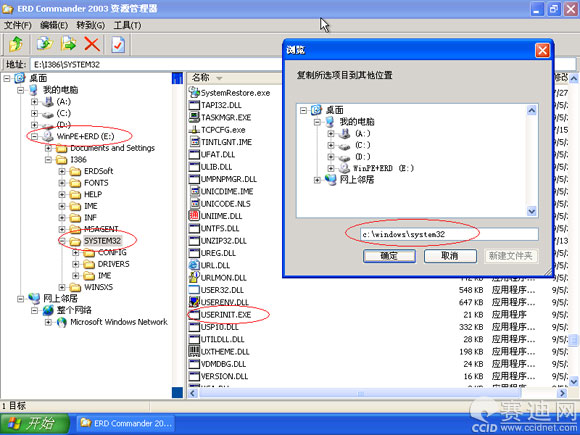
Task: Expand the ERDSoft folder in the tree
Action: point(62,171)
